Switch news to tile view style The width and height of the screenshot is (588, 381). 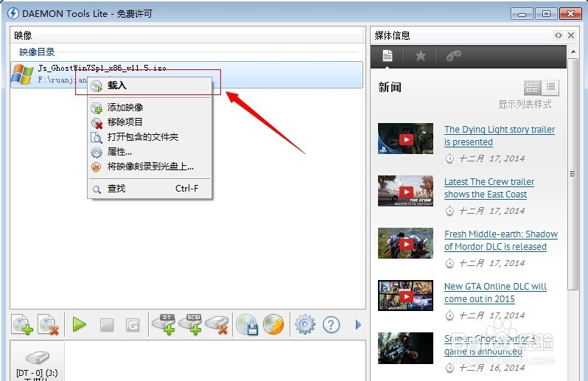coord(532,88)
